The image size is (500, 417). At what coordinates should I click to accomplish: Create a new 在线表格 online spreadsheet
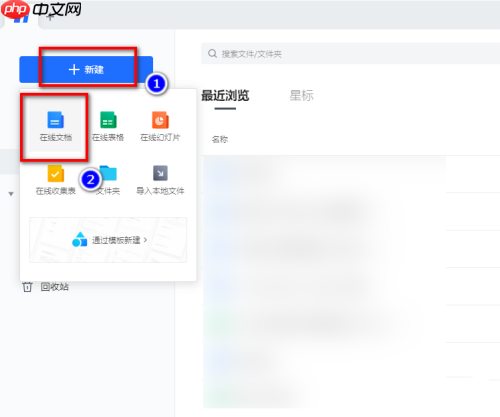click(x=108, y=126)
